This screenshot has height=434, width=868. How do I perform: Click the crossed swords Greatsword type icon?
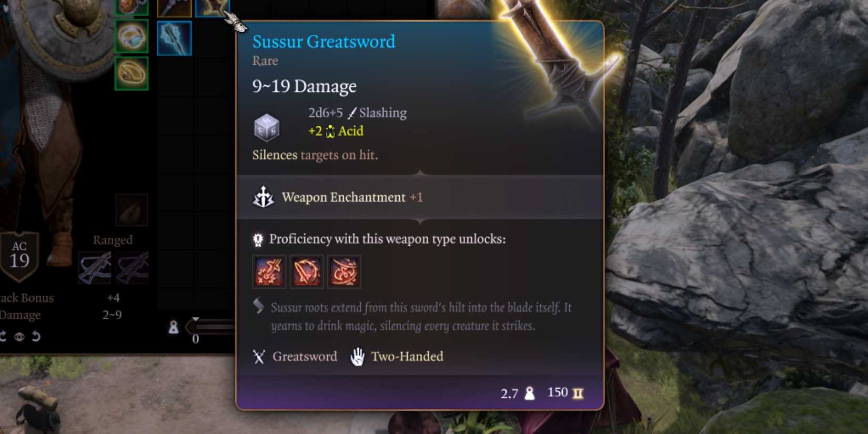[259, 357]
